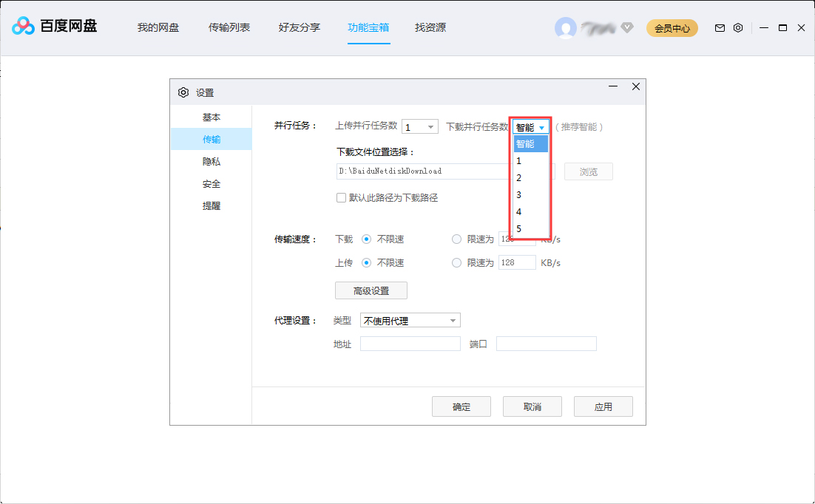The width and height of the screenshot is (815, 504).
Task: Click the settings gear icon top right
Action: coord(738,27)
